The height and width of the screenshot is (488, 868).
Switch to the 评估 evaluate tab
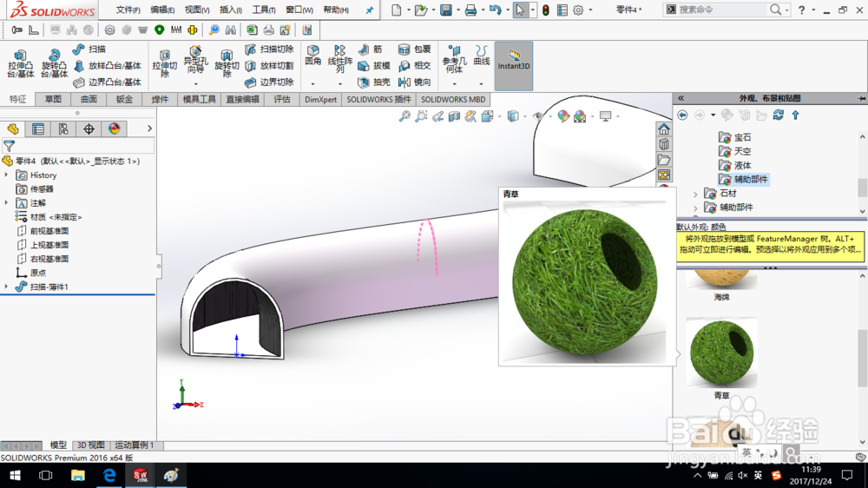click(x=282, y=99)
